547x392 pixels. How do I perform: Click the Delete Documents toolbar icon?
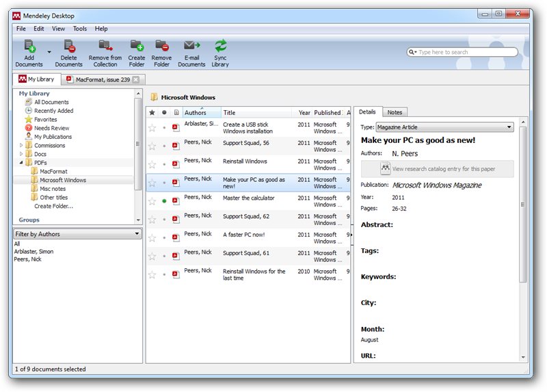point(69,47)
